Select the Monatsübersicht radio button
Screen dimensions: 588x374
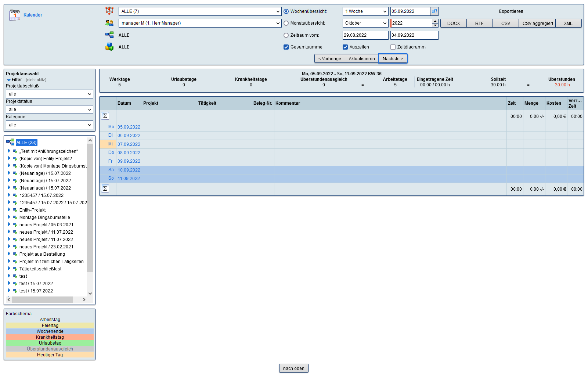286,23
